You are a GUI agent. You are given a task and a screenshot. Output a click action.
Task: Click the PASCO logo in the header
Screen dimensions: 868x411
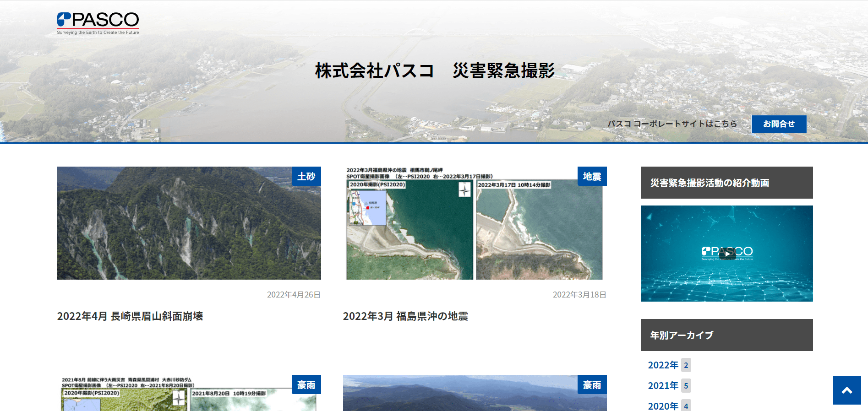(x=98, y=23)
